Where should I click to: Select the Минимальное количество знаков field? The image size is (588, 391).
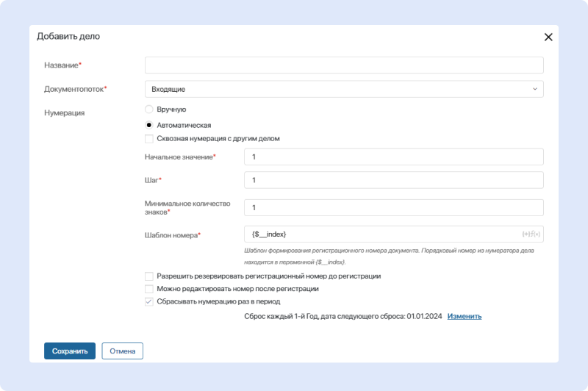coord(392,208)
